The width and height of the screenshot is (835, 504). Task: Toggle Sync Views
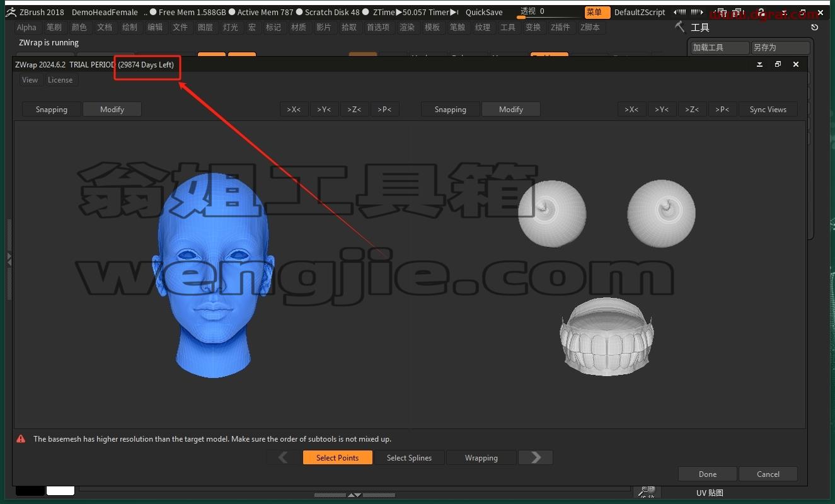pyautogui.click(x=768, y=109)
